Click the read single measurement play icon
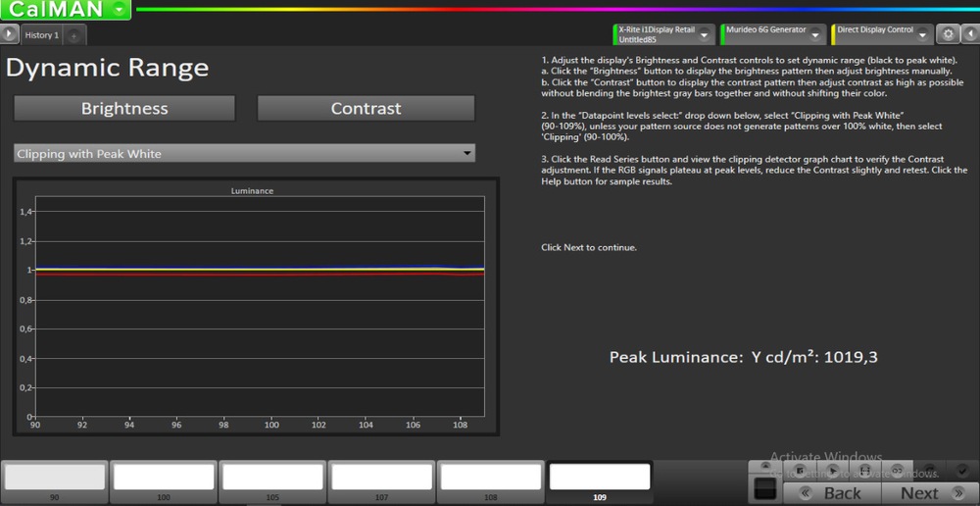980x506 pixels. click(x=833, y=471)
